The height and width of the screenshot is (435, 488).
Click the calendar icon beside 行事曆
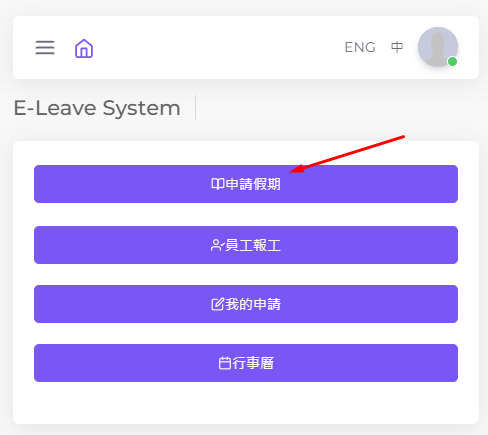pos(225,363)
